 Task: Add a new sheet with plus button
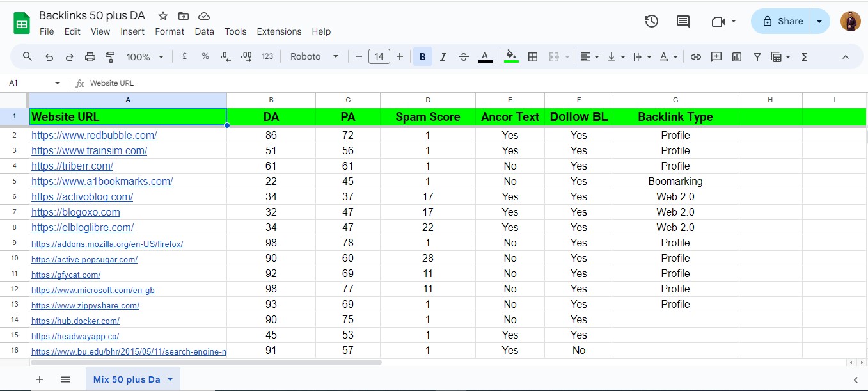click(x=40, y=379)
